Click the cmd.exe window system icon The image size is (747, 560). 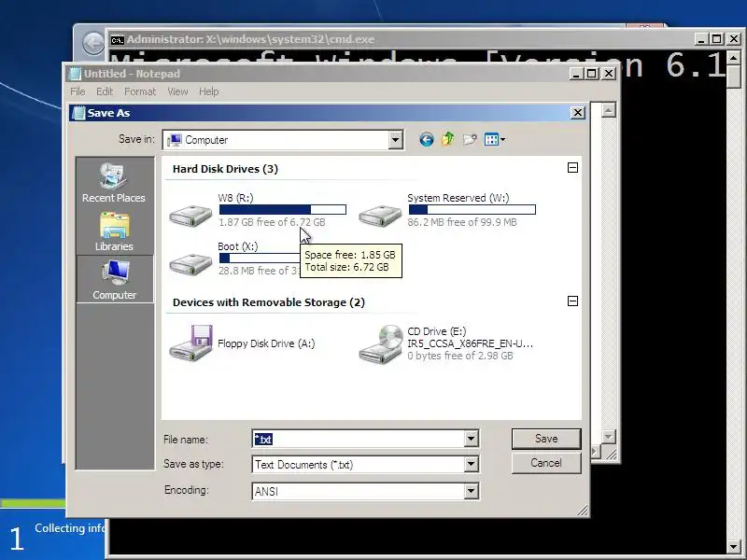coord(118,39)
